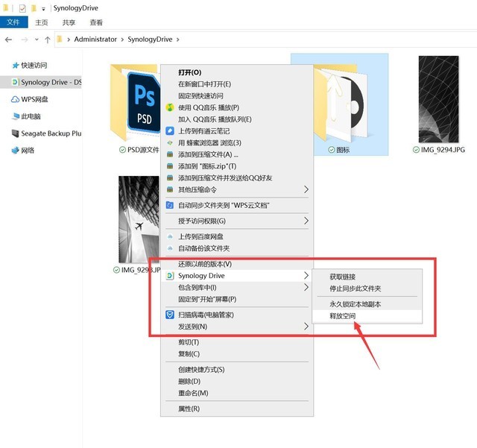This screenshot has width=477, height=448.
Task: Click SynologyDrive in the address path
Action: pos(150,40)
